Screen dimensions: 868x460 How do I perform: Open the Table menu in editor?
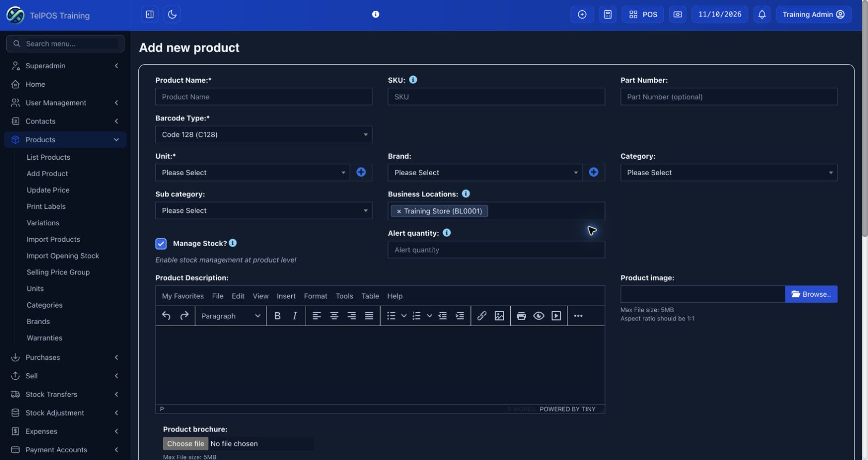(x=370, y=296)
